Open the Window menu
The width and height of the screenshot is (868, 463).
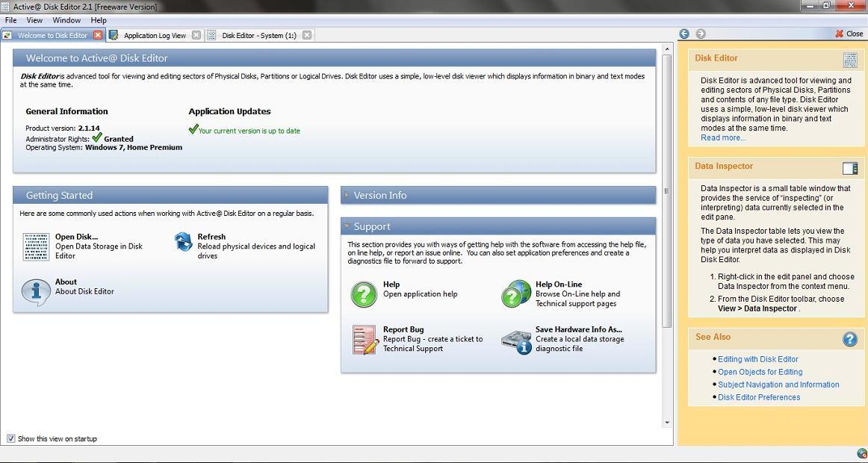coord(66,20)
